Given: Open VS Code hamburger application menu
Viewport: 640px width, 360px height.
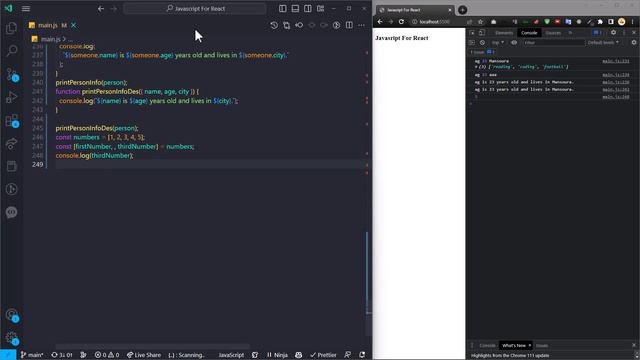Looking at the screenshot, I should point(26,8).
